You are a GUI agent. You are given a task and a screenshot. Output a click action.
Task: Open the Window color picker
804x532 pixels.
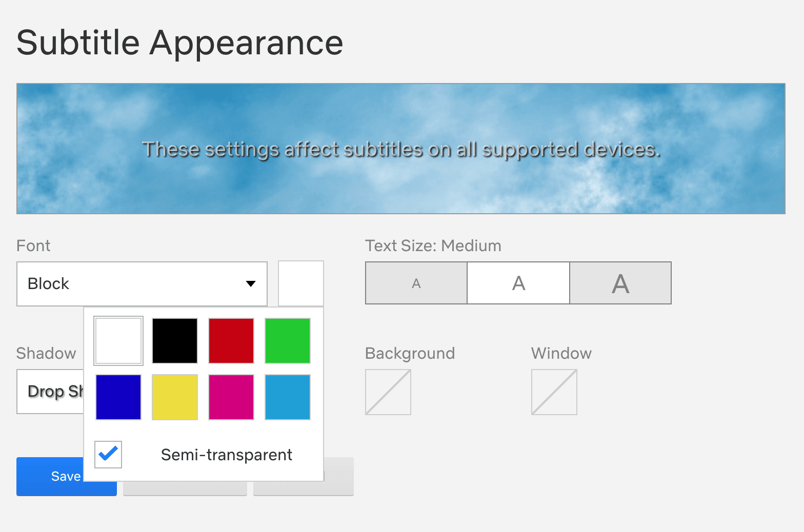pyautogui.click(x=554, y=392)
